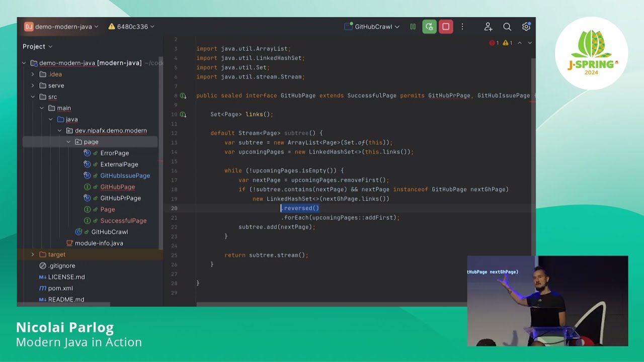Expand the .idea folder
644x362 pixels.
pyautogui.click(x=33, y=74)
